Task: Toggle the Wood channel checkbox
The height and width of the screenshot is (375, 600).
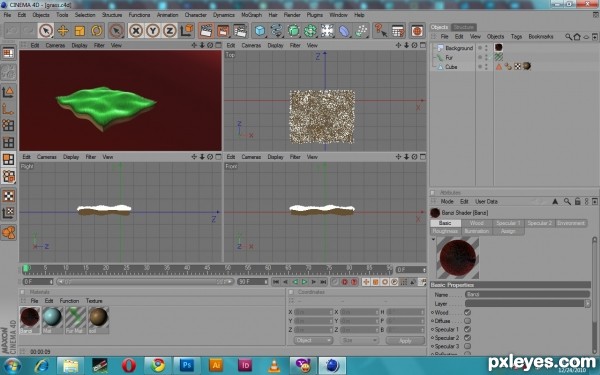Action: (x=467, y=312)
